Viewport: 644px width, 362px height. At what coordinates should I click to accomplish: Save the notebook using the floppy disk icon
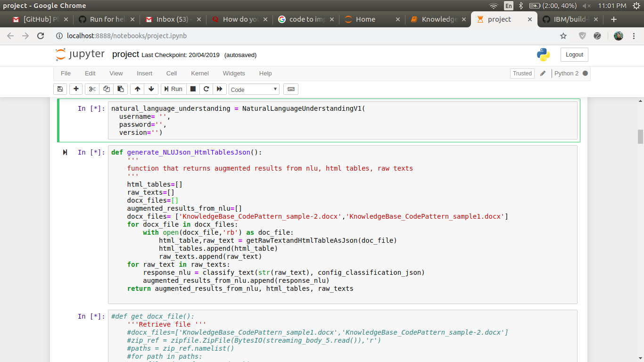click(60, 89)
